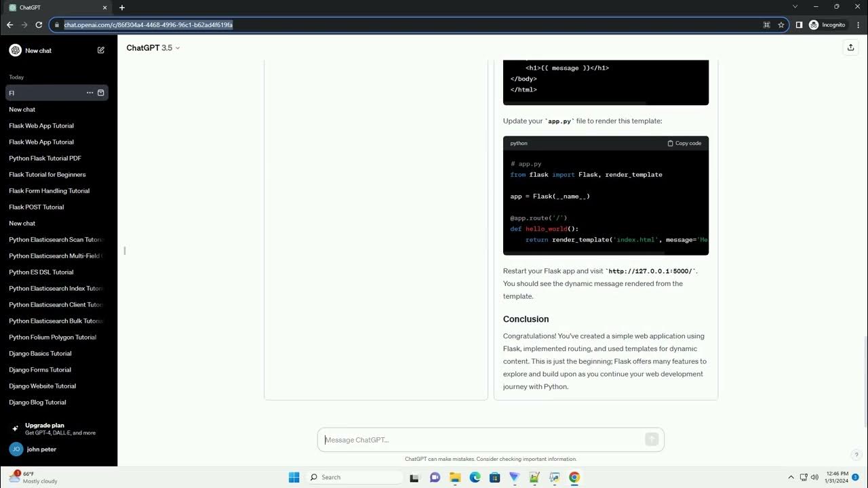Open "Python Elasticsearch Index Tutorial" chat

[57, 288]
